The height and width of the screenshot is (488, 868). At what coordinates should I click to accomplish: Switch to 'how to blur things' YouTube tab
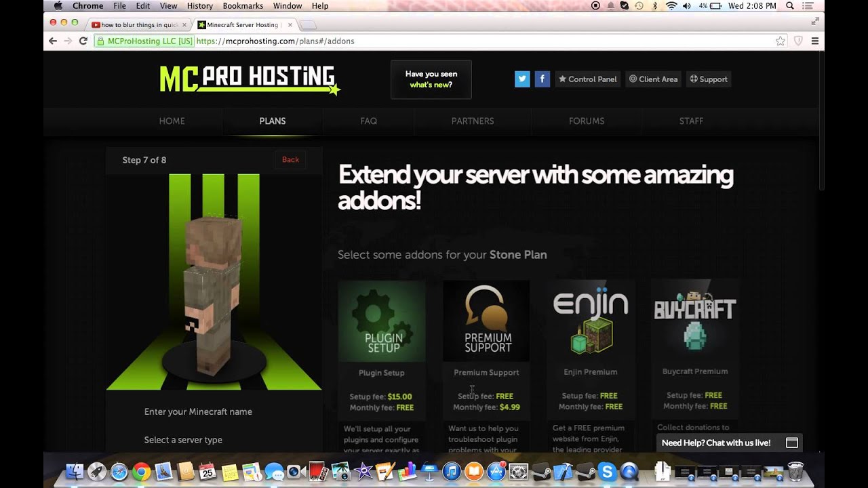(x=140, y=25)
